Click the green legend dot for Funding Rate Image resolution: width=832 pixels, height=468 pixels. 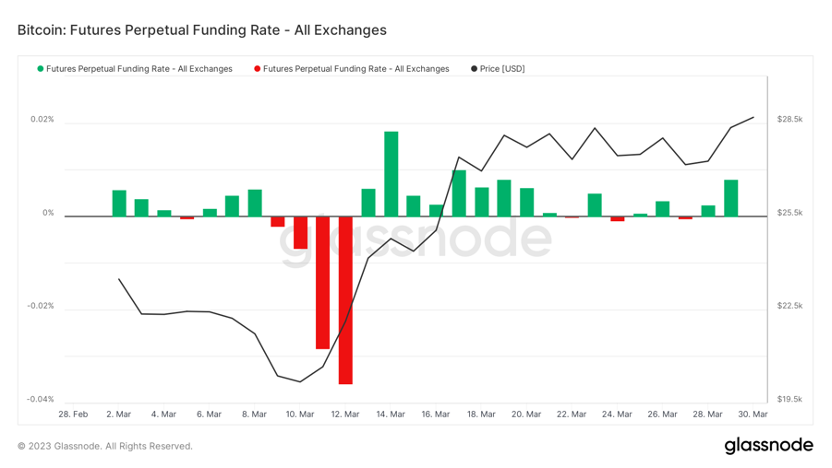[x=41, y=69]
